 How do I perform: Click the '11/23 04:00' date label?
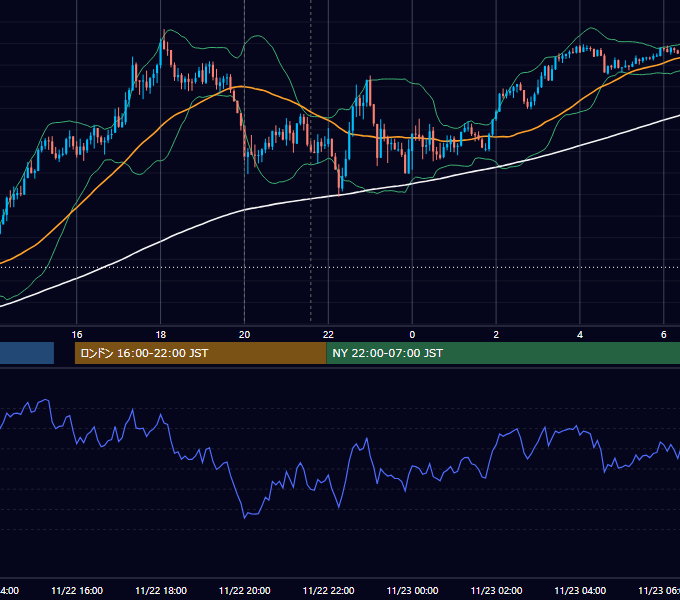pyautogui.click(x=580, y=590)
